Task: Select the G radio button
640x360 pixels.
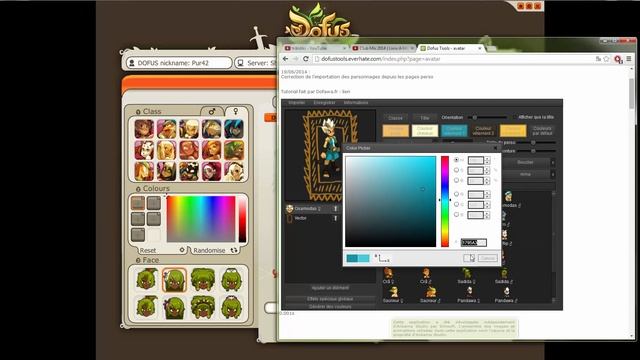Action: [x=456, y=204]
